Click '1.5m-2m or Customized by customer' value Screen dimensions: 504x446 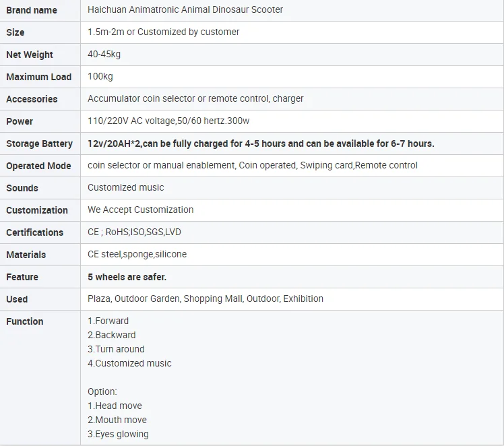tap(163, 32)
